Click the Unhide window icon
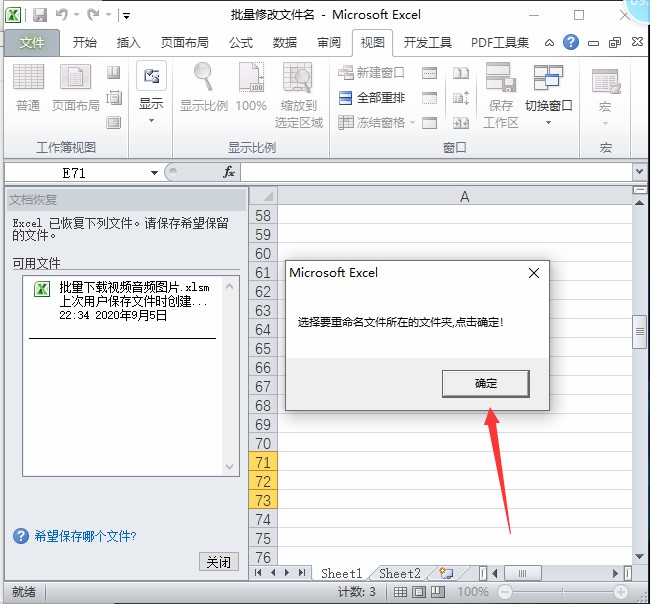The height and width of the screenshot is (604, 650). click(429, 123)
